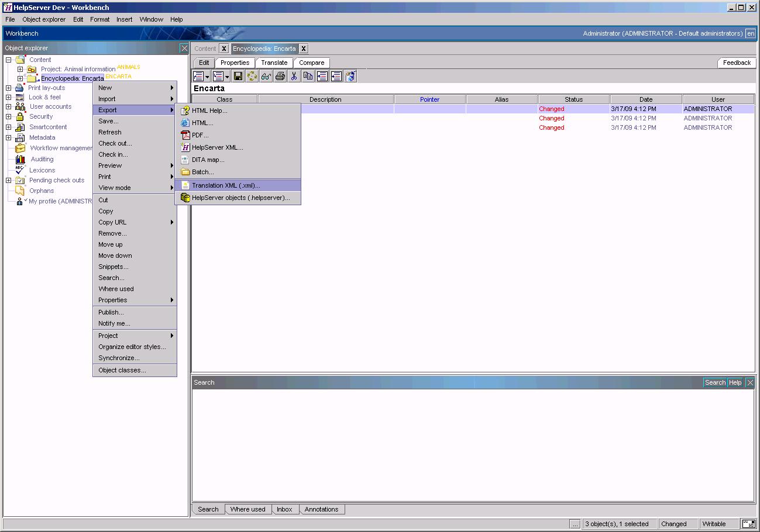
Task: Open the Object explorer menu bar item
Action: (x=44, y=19)
